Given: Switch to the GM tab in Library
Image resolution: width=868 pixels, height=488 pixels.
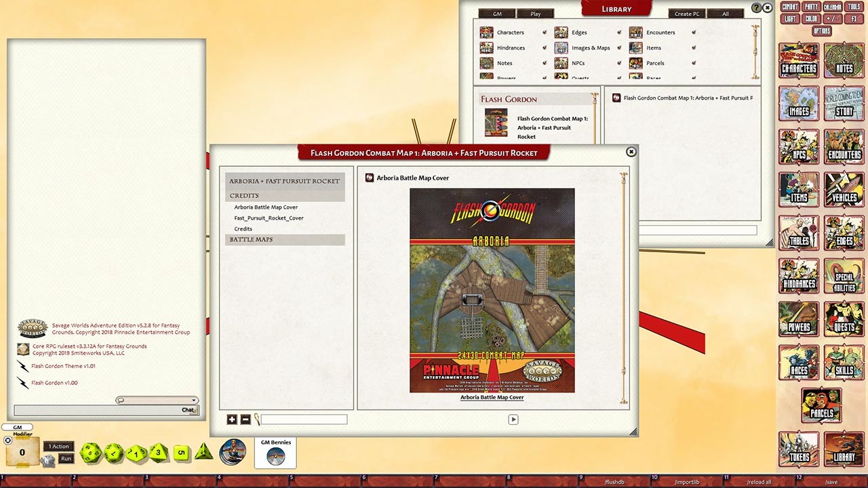Looking at the screenshot, I should 497,13.
